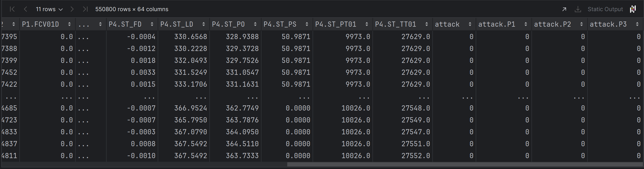Click cell value 331.0547
This screenshot has height=169, width=644.
(242, 72)
